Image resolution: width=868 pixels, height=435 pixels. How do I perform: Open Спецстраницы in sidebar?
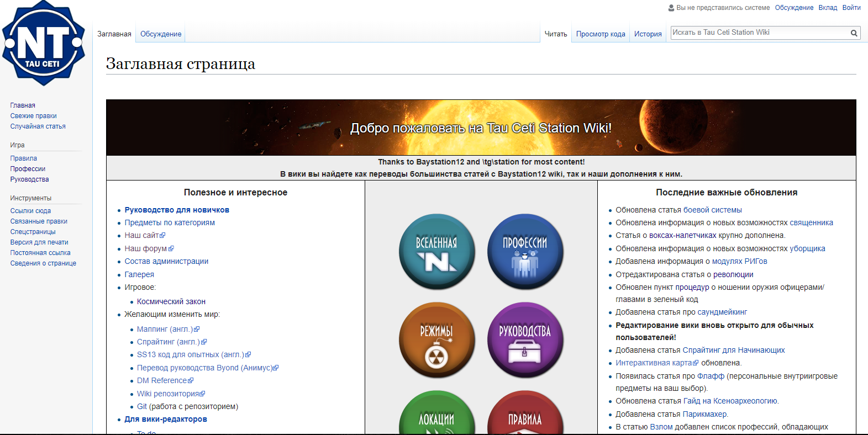coord(33,232)
